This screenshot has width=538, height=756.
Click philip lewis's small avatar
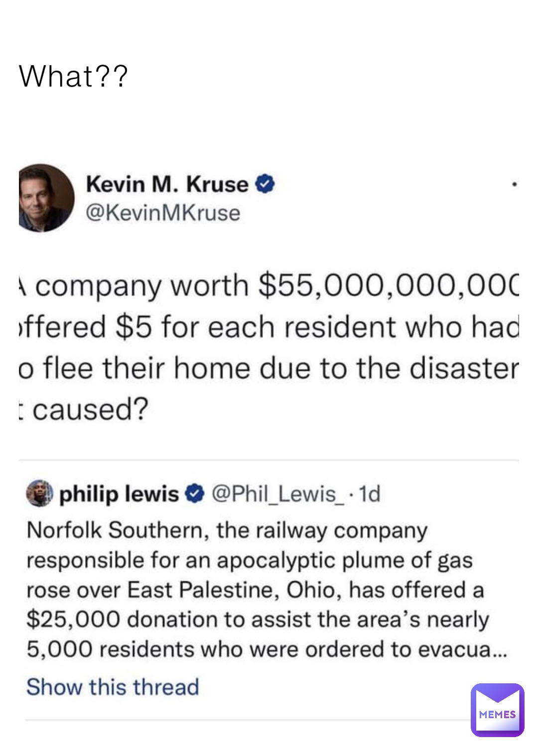coord(39,493)
